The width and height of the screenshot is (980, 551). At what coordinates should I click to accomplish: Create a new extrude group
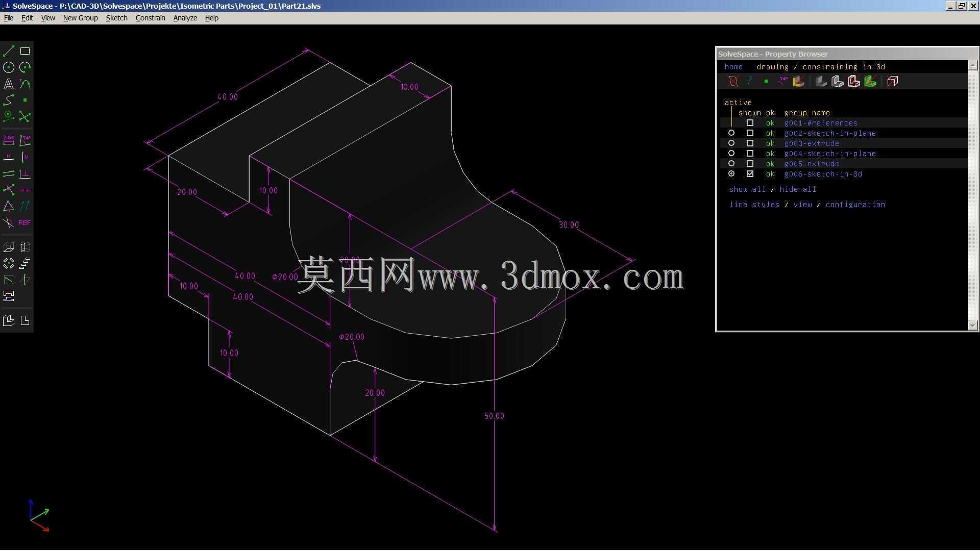click(x=9, y=247)
